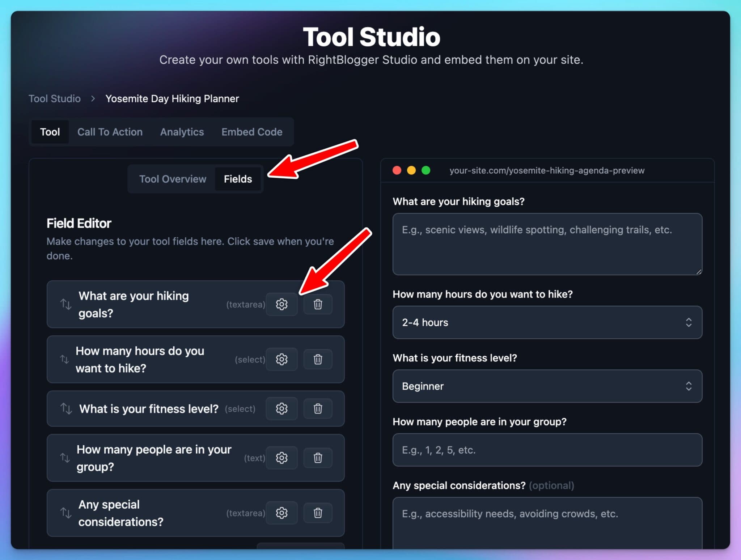Click the reorder arrows on the fitness level field
The image size is (741, 560).
[66, 408]
